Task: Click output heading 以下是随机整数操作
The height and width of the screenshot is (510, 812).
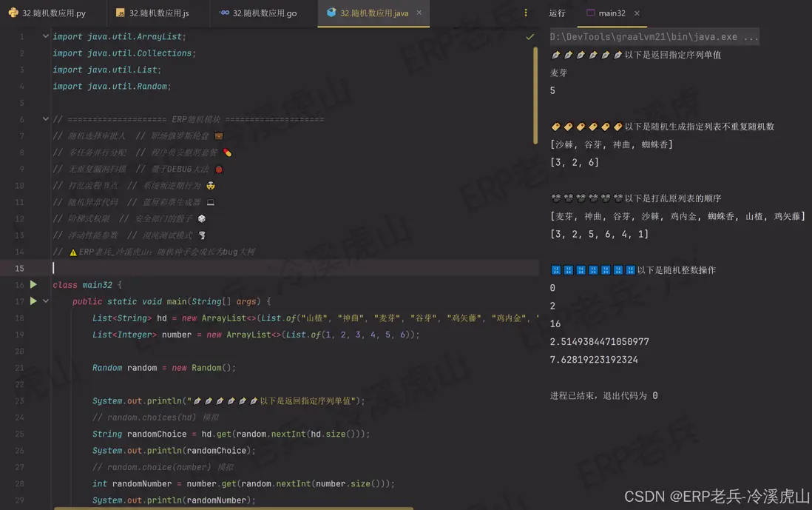Action: [677, 270]
